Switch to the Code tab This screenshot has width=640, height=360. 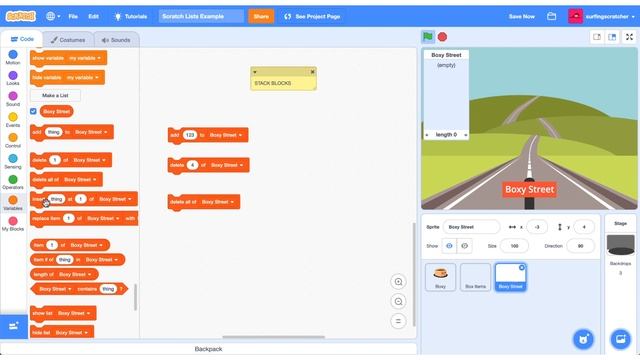22,39
